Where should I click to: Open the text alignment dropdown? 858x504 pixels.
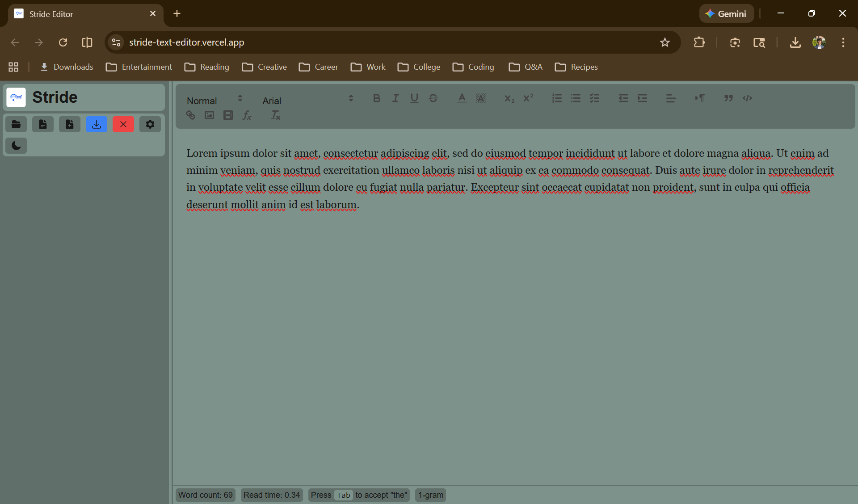tap(671, 98)
